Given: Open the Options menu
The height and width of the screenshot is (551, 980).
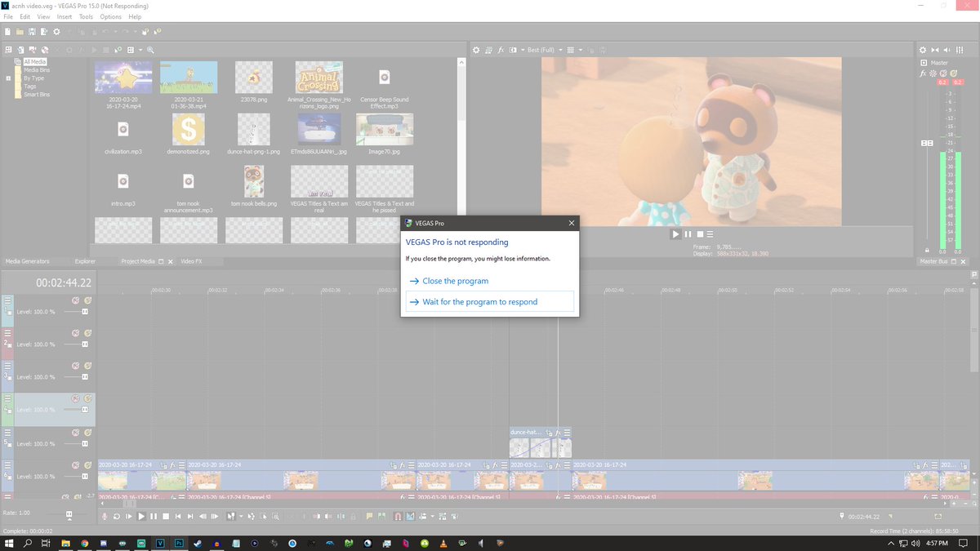Looking at the screenshot, I should pyautogui.click(x=110, y=16).
